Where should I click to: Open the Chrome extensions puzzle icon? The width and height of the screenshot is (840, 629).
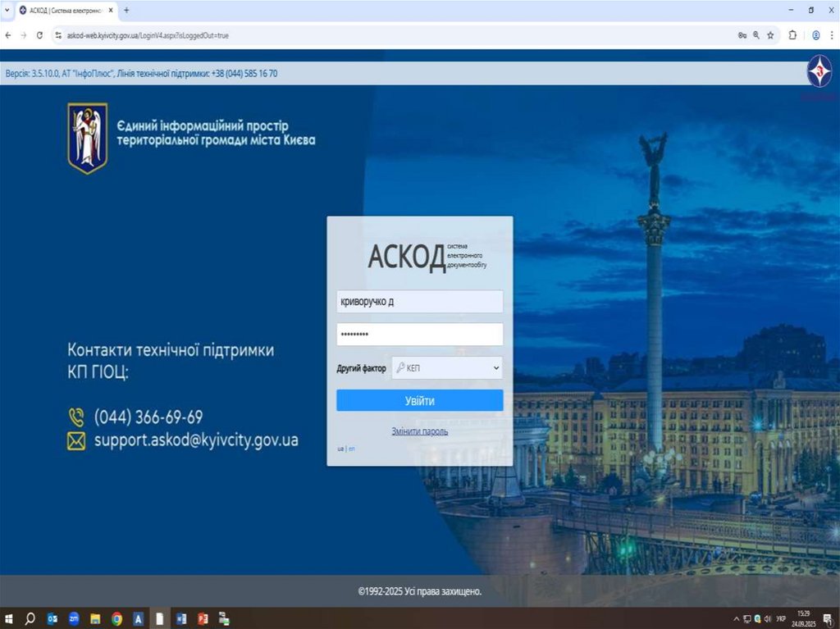click(x=792, y=35)
